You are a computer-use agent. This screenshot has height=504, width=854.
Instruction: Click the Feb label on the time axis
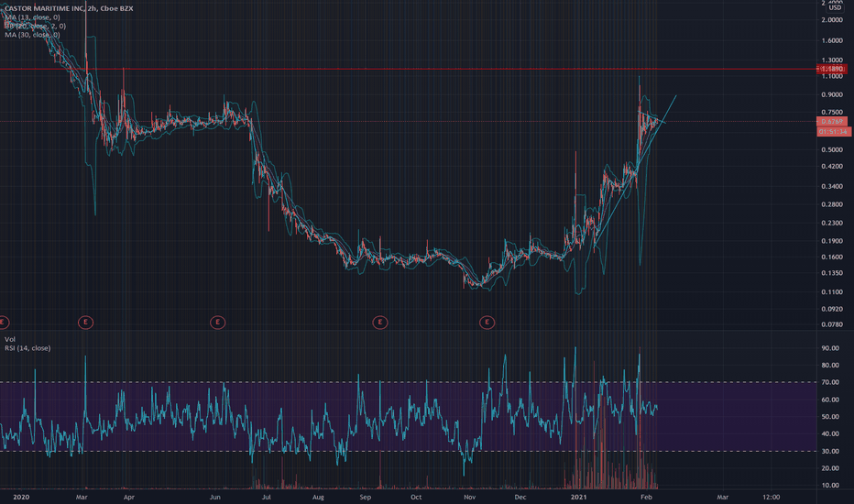pyautogui.click(x=647, y=497)
